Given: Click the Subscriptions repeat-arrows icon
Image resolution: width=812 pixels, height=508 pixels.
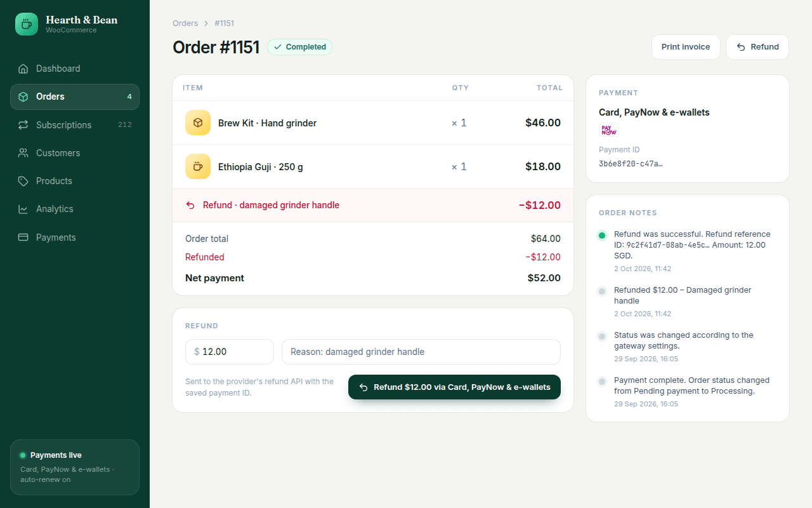Looking at the screenshot, I should click(x=23, y=125).
